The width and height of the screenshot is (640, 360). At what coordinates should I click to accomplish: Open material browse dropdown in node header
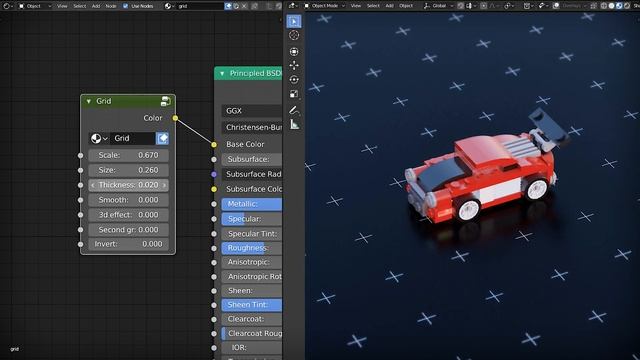click(170, 6)
